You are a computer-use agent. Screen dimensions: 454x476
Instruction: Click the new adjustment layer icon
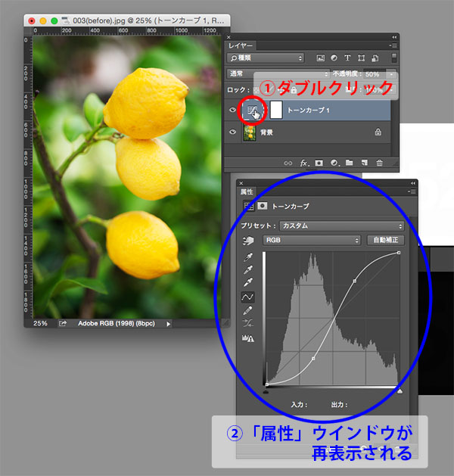coord(334,163)
